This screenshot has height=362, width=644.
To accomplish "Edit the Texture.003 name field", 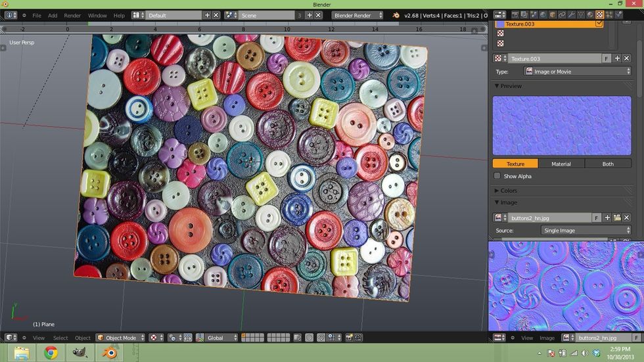I will tap(555, 58).
